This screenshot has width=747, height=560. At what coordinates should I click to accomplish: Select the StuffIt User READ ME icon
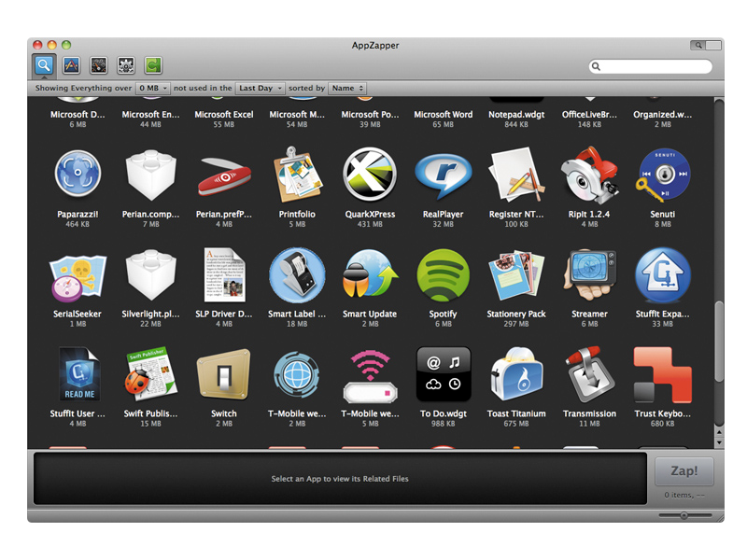(78, 374)
